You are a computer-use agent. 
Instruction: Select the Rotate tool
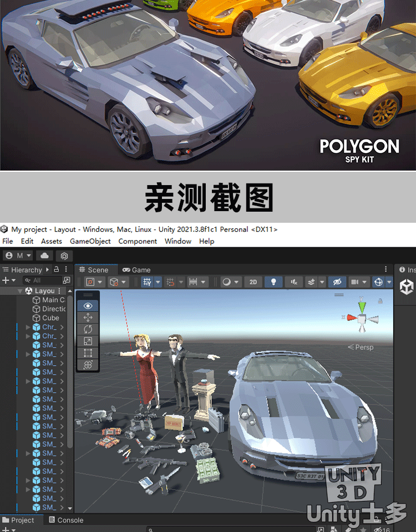88,329
